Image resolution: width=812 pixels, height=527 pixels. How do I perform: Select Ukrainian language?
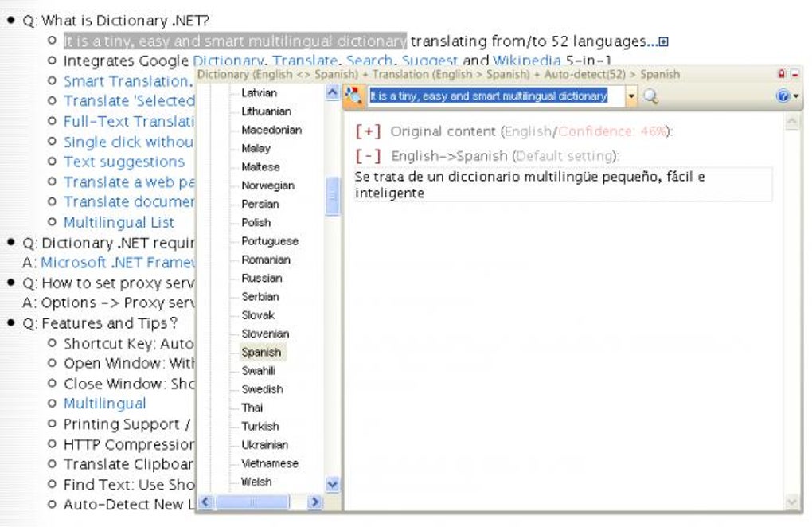coord(264,445)
